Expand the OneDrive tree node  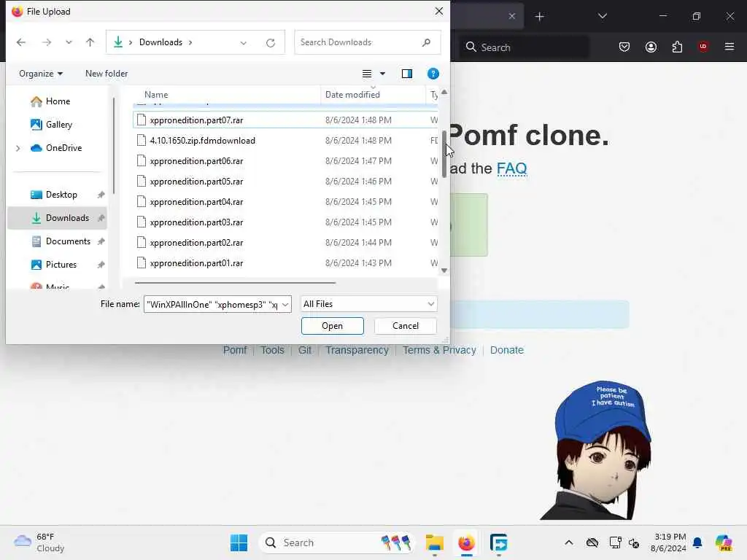(x=18, y=148)
